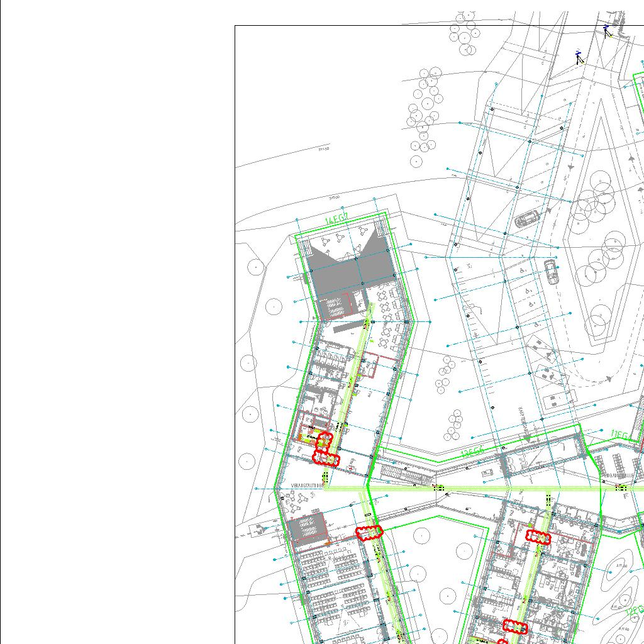The height and width of the screenshot is (644, 644).
Task: Click the topmost blue survey marker symbol
Action: click(x=606, y=30)
